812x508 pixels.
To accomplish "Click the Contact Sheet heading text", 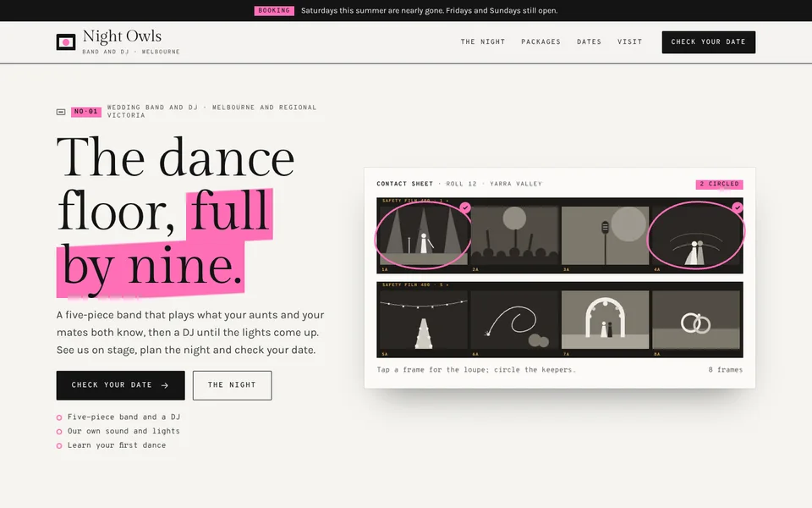I will point(404,184).
